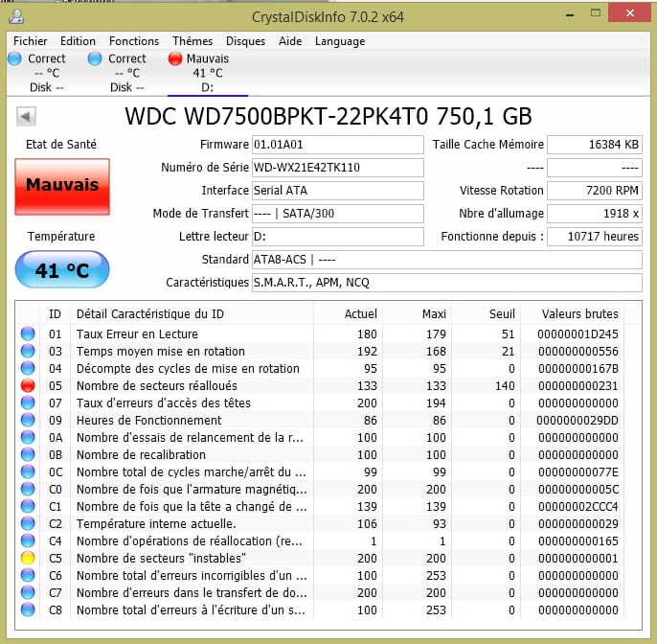Click the Maxi column header
The image size is (657, 644).
pyautogui.click(x=417, y=314)
